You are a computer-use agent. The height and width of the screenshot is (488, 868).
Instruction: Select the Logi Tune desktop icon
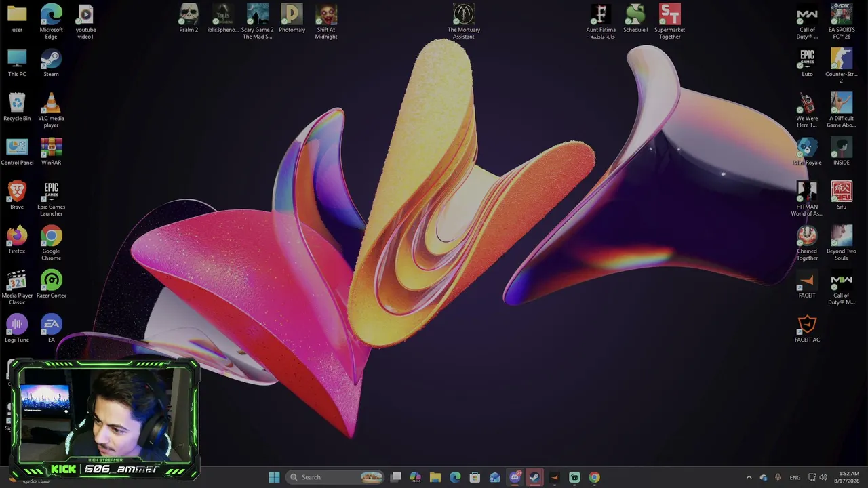point(17,329)
